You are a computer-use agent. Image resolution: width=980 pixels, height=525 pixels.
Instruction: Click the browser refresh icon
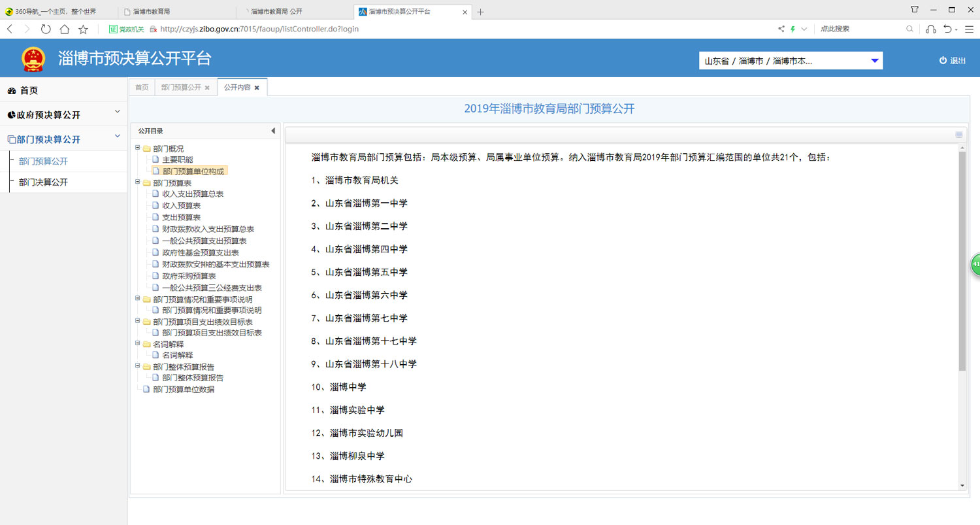46,29
